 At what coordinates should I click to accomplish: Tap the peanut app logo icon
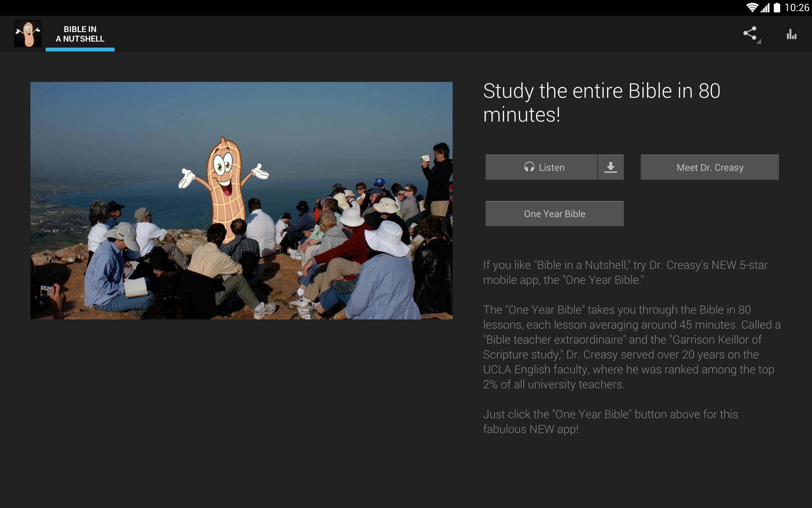(28, 34)
